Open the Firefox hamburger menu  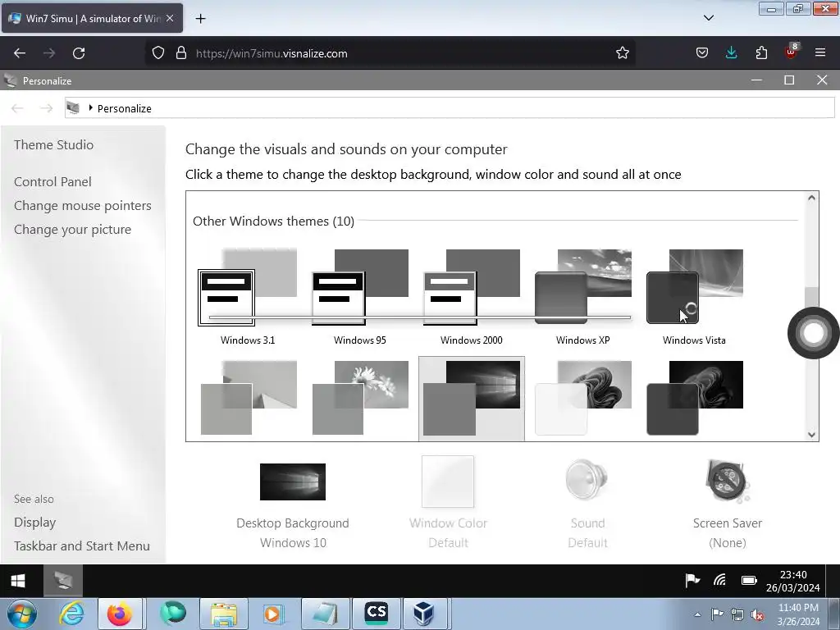click(x=820, y=52)
